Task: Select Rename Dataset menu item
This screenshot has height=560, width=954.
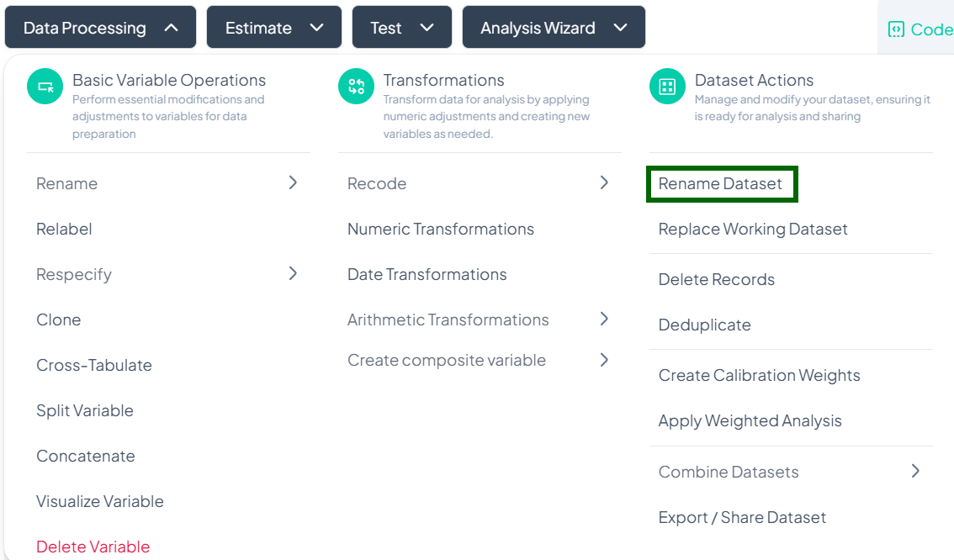Action: pos(721,184)
